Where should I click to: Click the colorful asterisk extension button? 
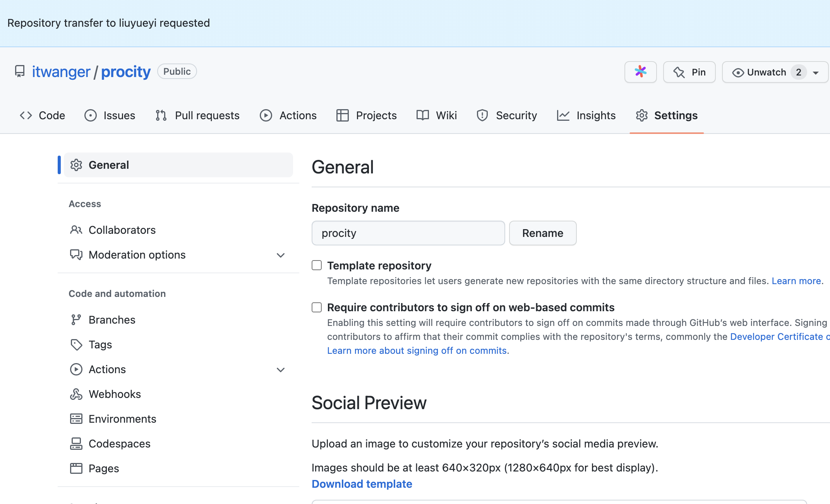641,72
